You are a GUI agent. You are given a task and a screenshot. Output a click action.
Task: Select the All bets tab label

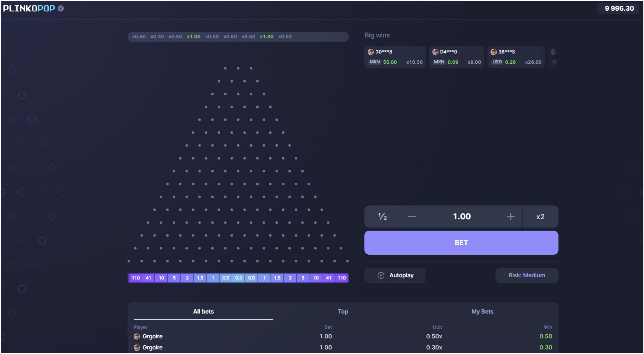pyautogui.click(x=203, y=311)
